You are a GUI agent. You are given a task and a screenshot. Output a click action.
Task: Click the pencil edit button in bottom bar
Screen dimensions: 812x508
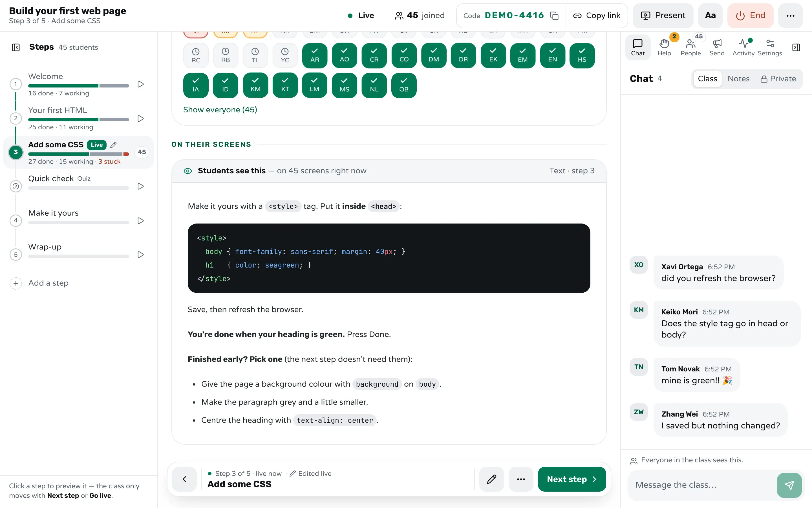tap(491, 479)
